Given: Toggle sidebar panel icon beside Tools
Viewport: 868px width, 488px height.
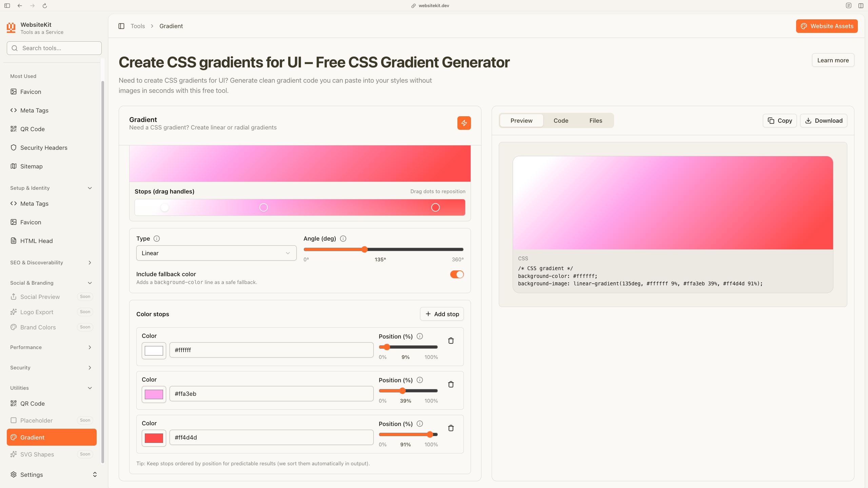Looking at the screenshot, I should (121, 26).
